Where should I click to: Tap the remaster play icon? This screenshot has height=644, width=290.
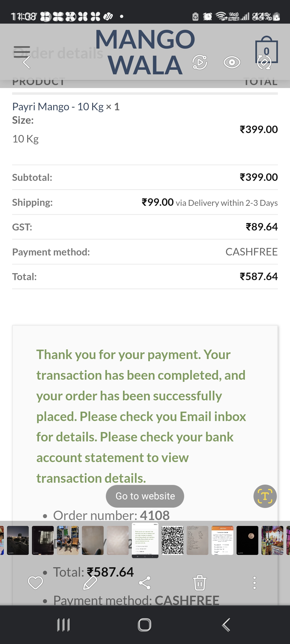(x=200, y=63)
